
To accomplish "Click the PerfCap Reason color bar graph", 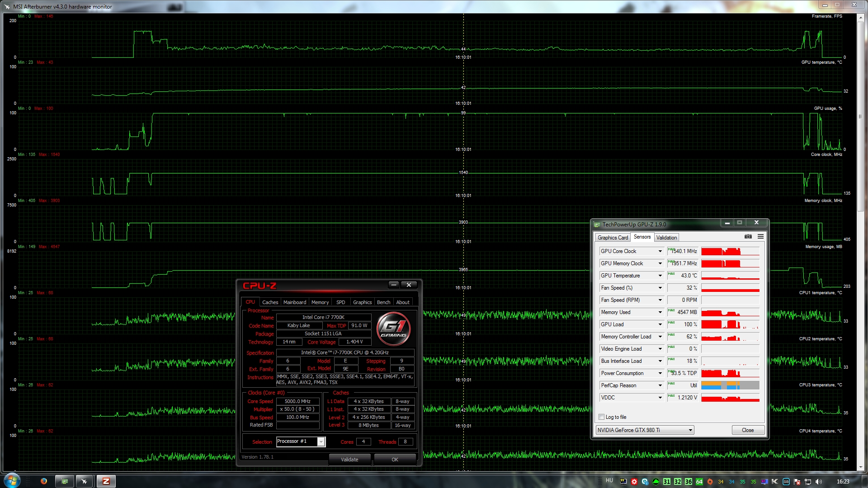I will pyautogui.click(x=730, y=385).
